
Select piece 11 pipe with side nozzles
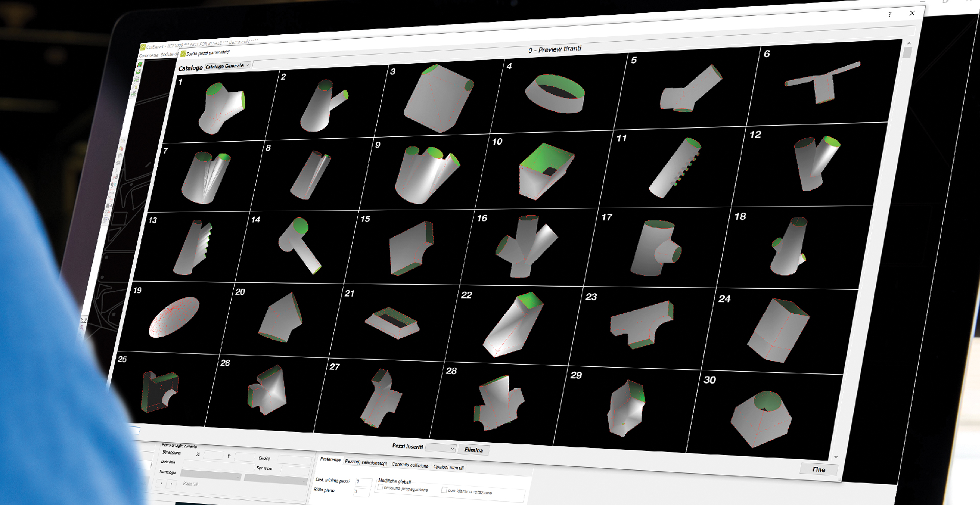[x=675, y=168]
